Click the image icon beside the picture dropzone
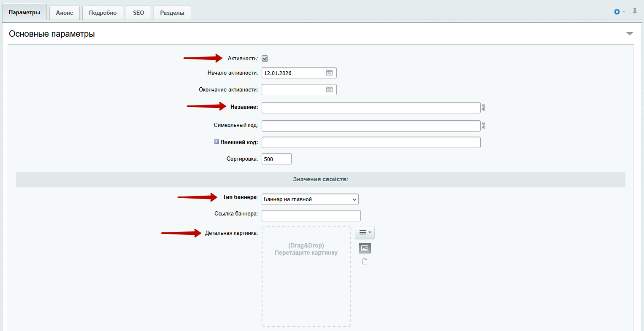Screen dimensions: 644x331 coord(365,248)
